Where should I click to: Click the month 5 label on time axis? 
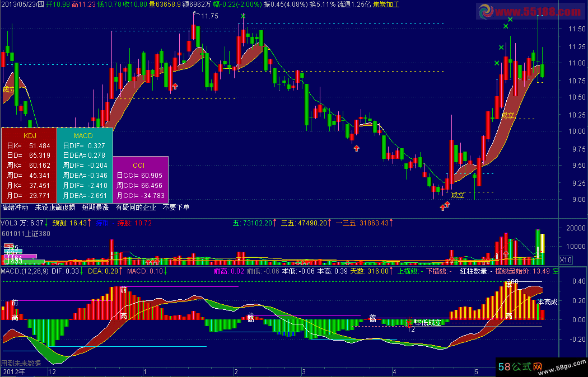point(476,372)
